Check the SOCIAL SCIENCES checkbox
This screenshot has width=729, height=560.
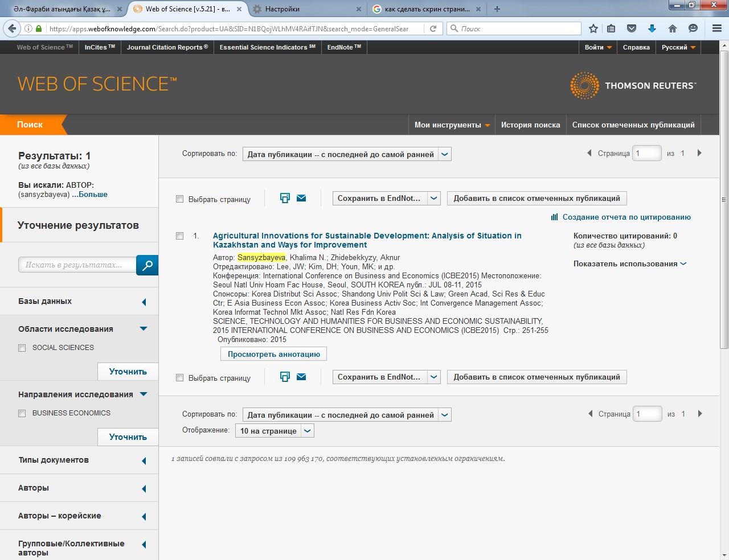coord(22,348)
